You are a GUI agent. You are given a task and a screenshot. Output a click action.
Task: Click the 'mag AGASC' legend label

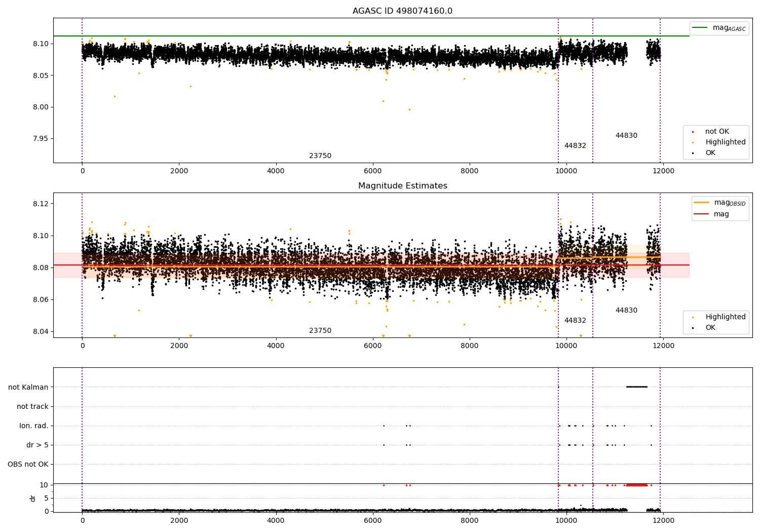[x=729, y=28]
